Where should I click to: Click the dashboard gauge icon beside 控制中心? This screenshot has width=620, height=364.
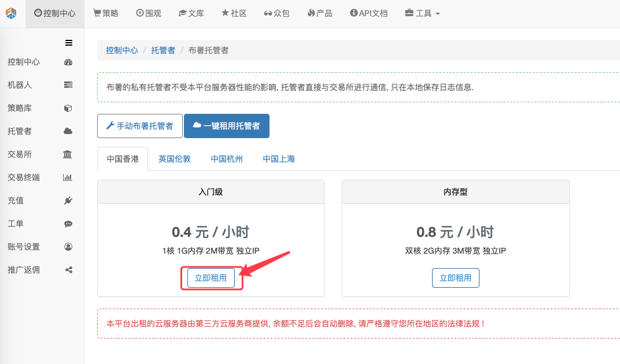tap(68, 62)
